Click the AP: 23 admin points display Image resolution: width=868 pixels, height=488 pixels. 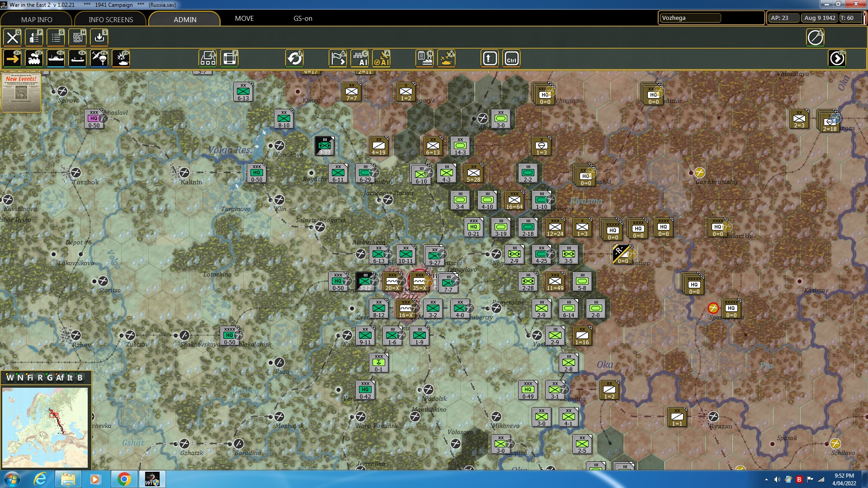(783, 18)
